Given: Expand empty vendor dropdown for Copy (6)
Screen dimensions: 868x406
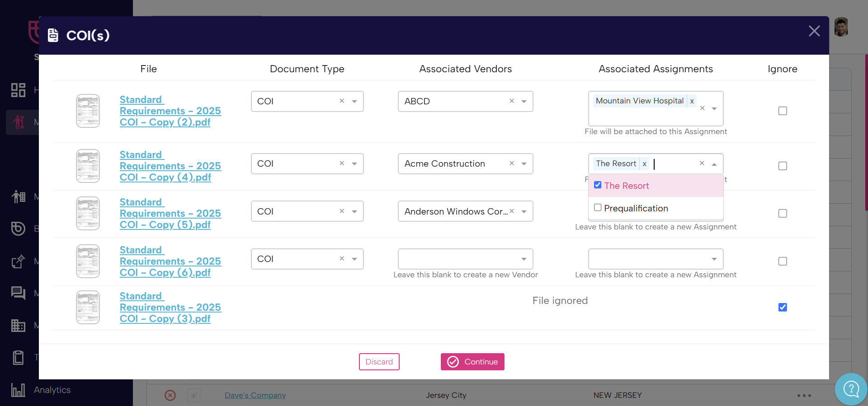Looking at the screenshot, I should point(524,259).
